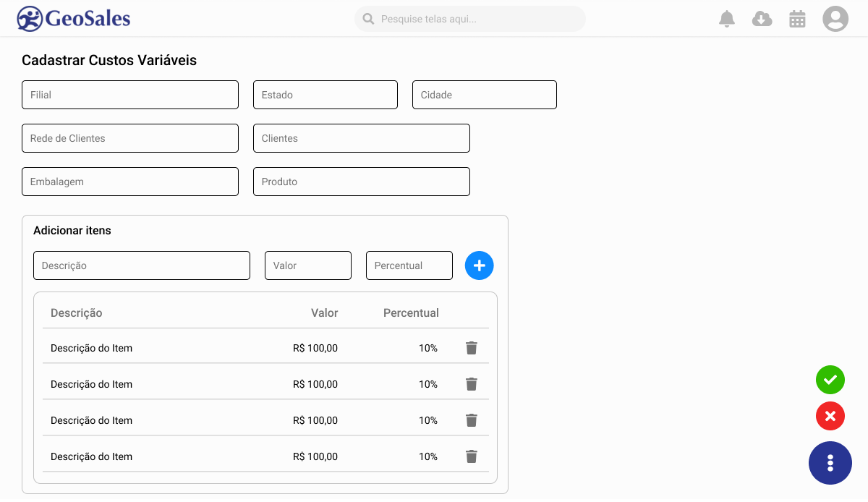Click the Adicionar itens heading

72,231
